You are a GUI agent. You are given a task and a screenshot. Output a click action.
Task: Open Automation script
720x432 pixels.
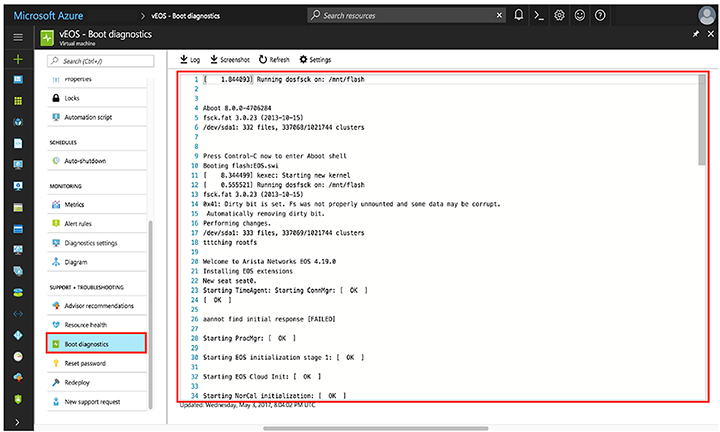pos(97,117)
